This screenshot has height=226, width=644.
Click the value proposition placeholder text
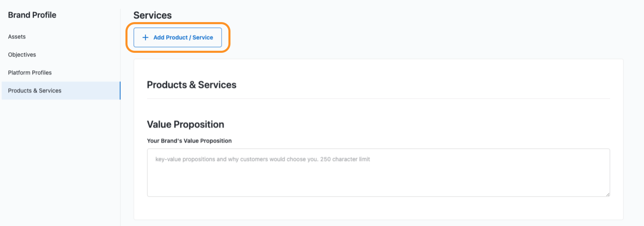click(237, 159)
